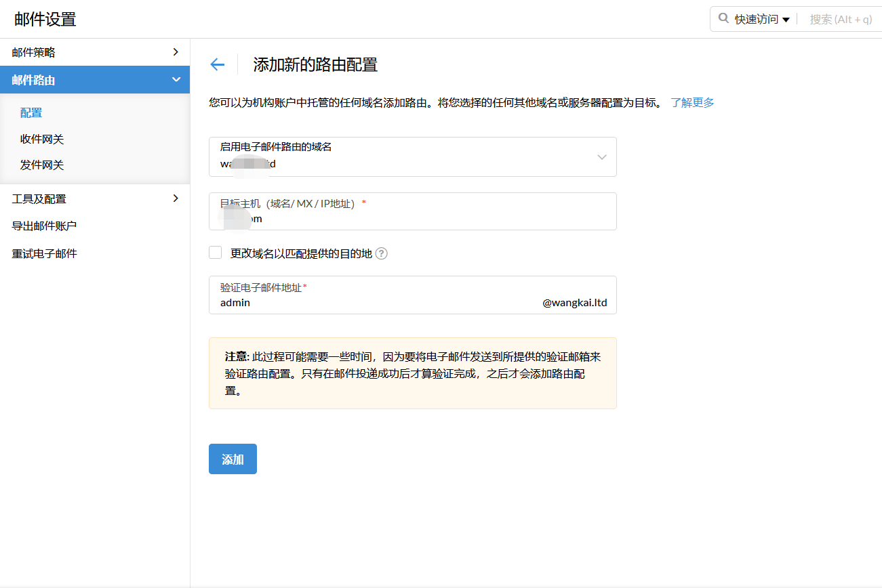Open 发件网关 in the sidebar

(x=42, y=165)
